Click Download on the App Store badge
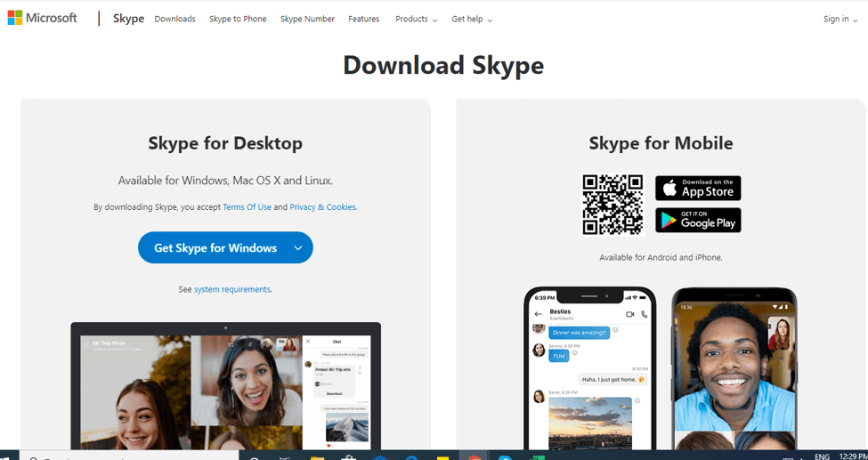 click(x=698, y=189)
